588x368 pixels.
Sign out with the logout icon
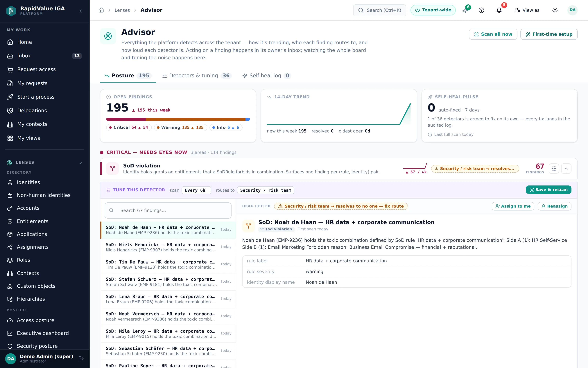coord(81,359)
